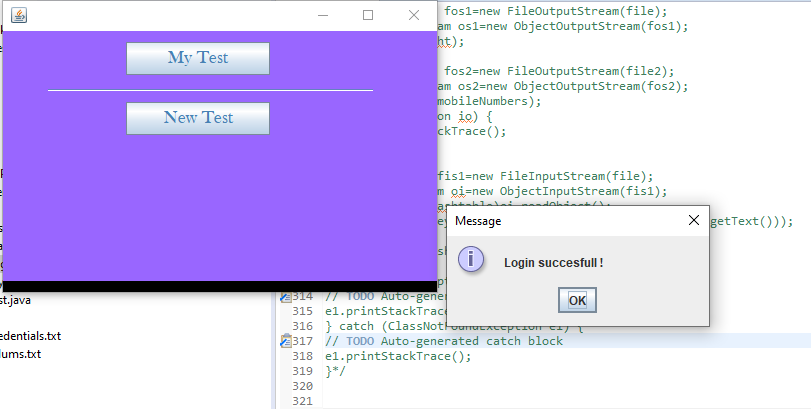Close the Java application window

pyautogui.click(x=414, y=16)
